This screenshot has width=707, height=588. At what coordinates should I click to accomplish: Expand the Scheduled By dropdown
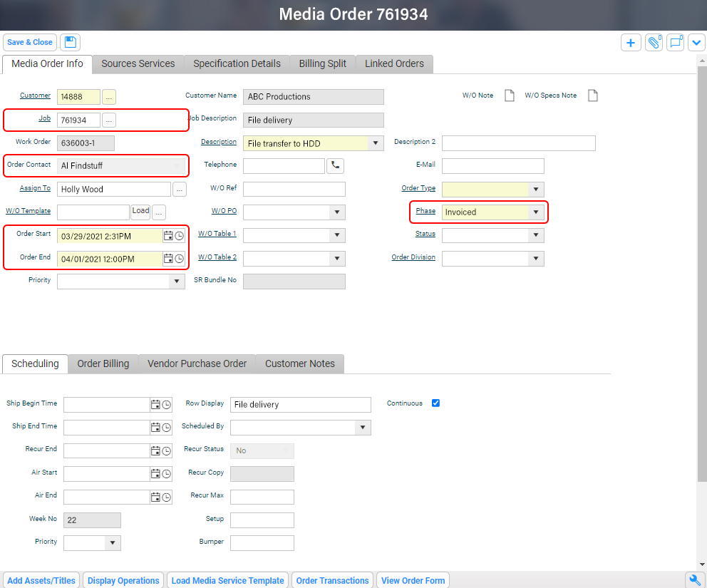tap(362, 427)
